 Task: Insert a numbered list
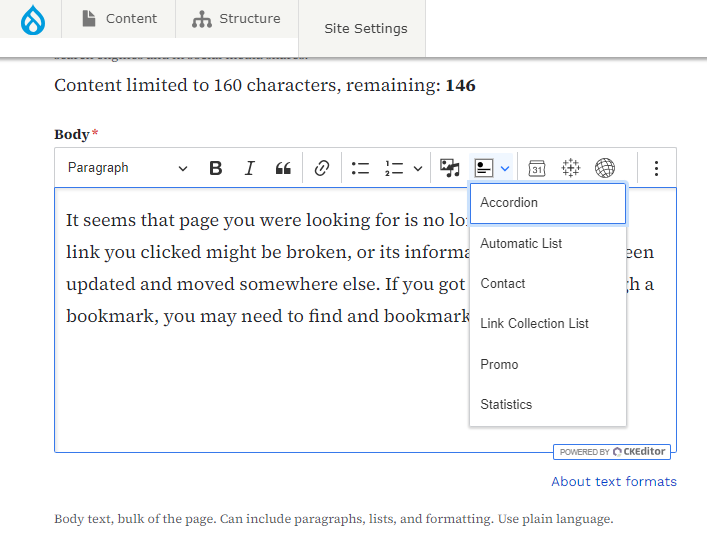coord(394,168)
